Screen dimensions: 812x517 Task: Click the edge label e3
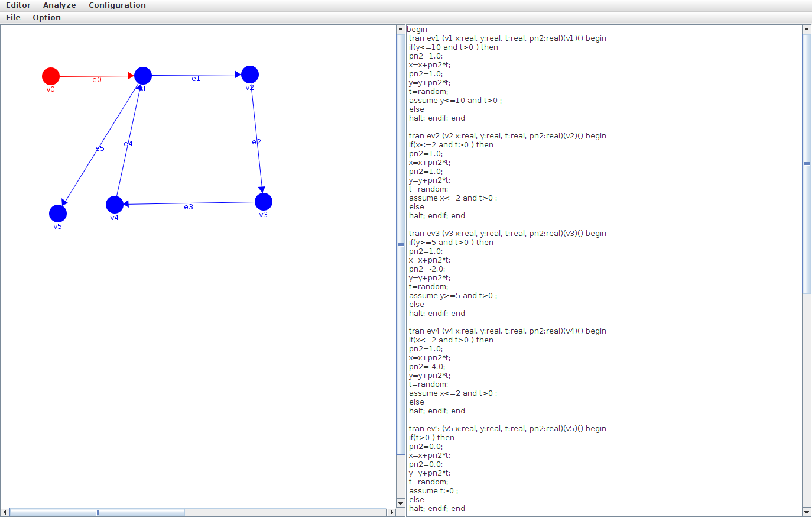[x=189, y=207]
